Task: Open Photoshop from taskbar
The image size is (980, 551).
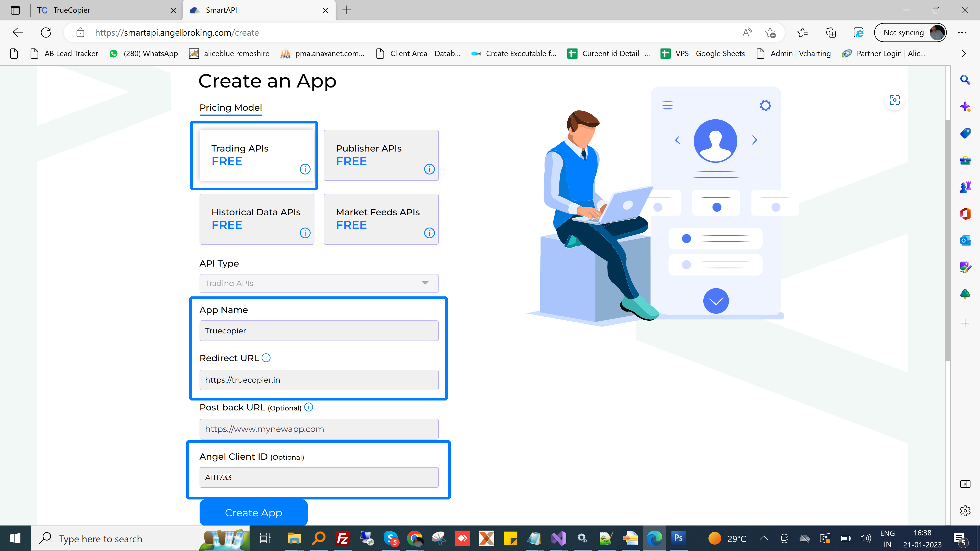Action: (x=678, y=538)
